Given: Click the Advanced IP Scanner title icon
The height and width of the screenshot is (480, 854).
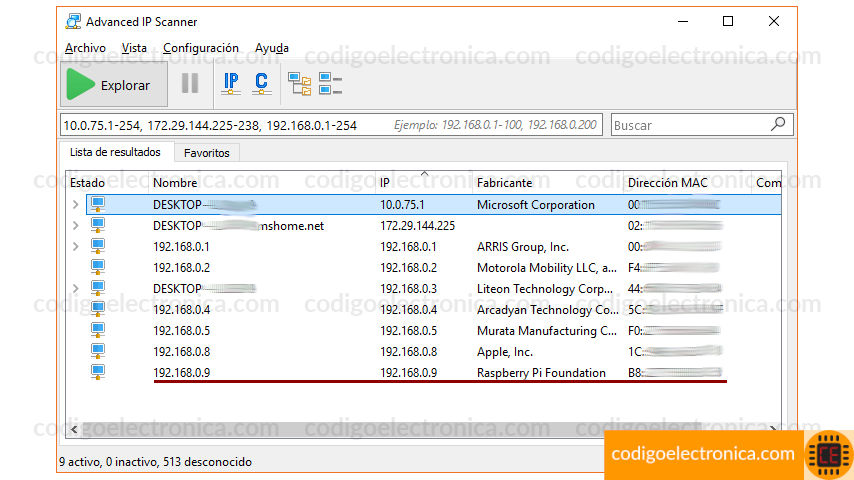Looking at the screenshot, I should click(x=73, y=22).
